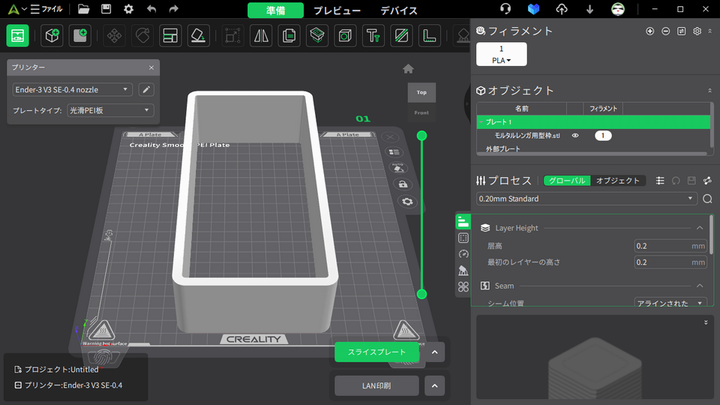Open the Text tool in toolbar
The height and width of the screenshot is (405, 720).
[373, 36]
